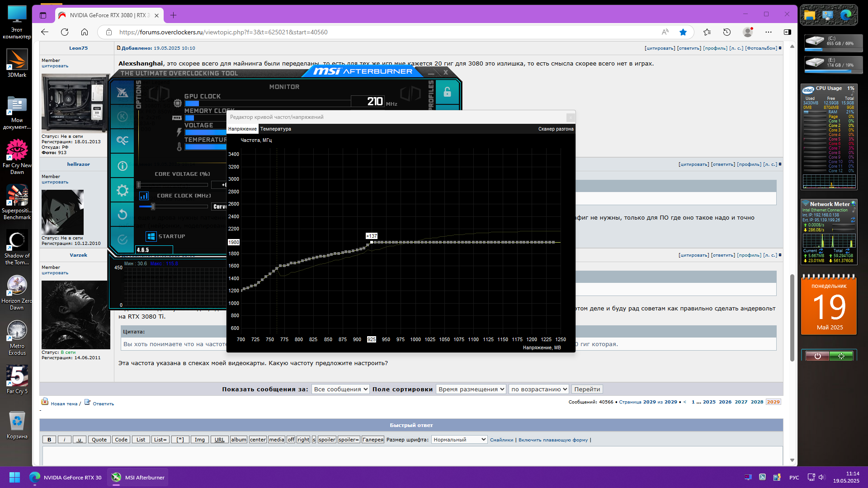868x488 pixels.
Task: Click the profile lock icon
Action: [x=447, y=92]
